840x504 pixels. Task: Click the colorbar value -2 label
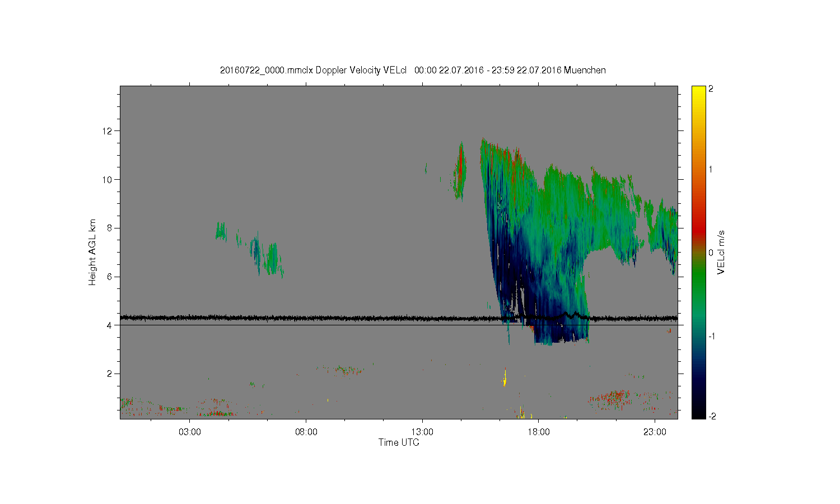coord(711,416)
